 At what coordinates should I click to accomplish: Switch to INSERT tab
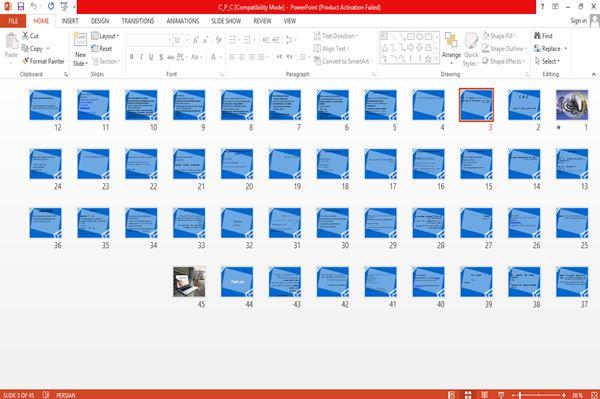pyautogui.click(x=70, y=21)
